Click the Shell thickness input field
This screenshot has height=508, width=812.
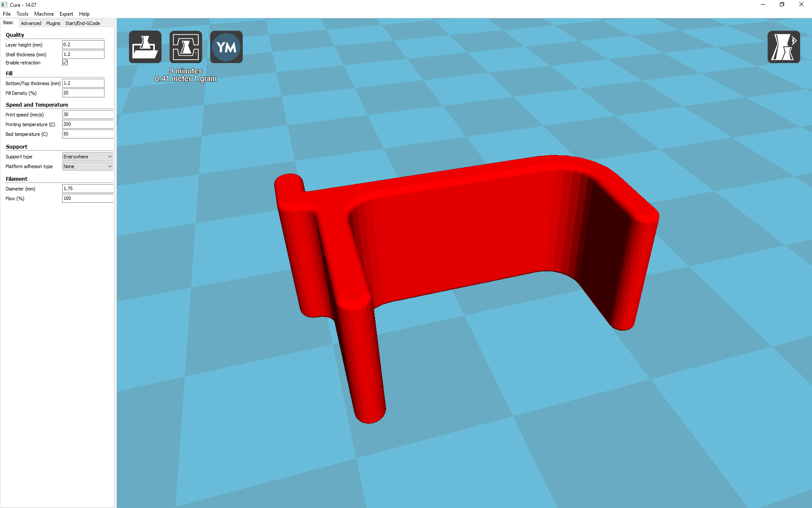click(x=83, y=54)
